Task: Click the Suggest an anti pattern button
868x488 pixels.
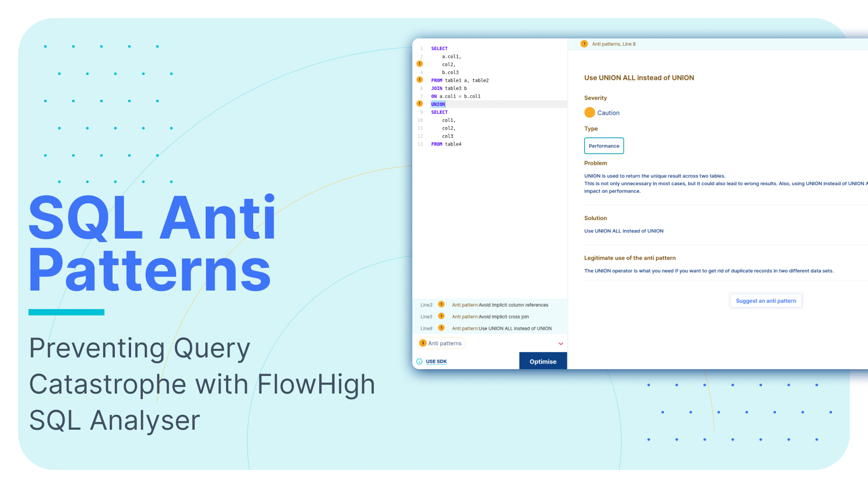Action: pos(766,301)
